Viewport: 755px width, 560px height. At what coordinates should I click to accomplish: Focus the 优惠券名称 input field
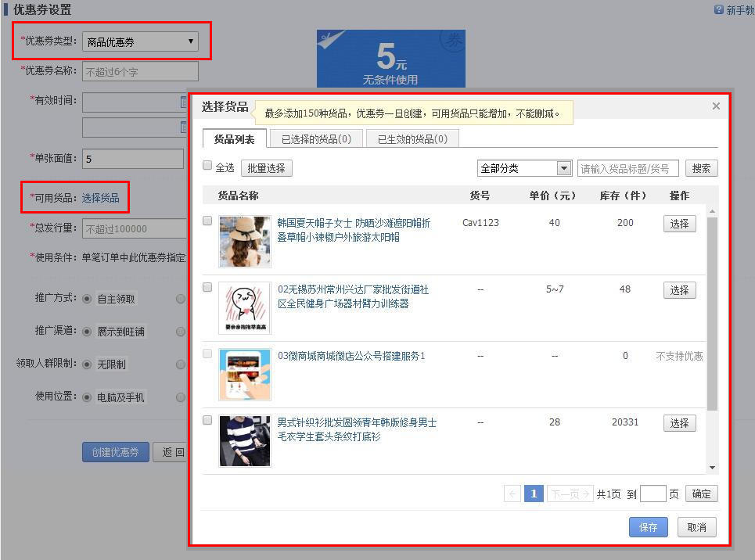pyautogui.click(x=140, y=71)
